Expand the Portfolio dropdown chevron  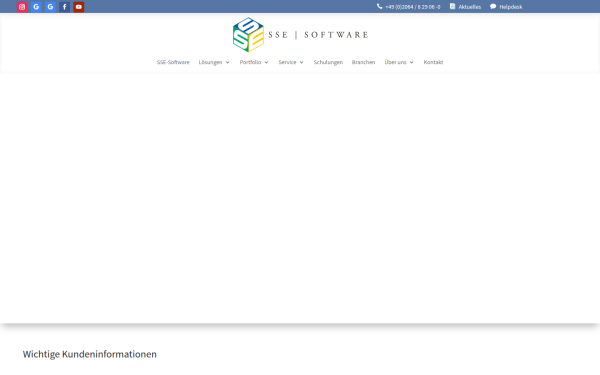point(266,62)
